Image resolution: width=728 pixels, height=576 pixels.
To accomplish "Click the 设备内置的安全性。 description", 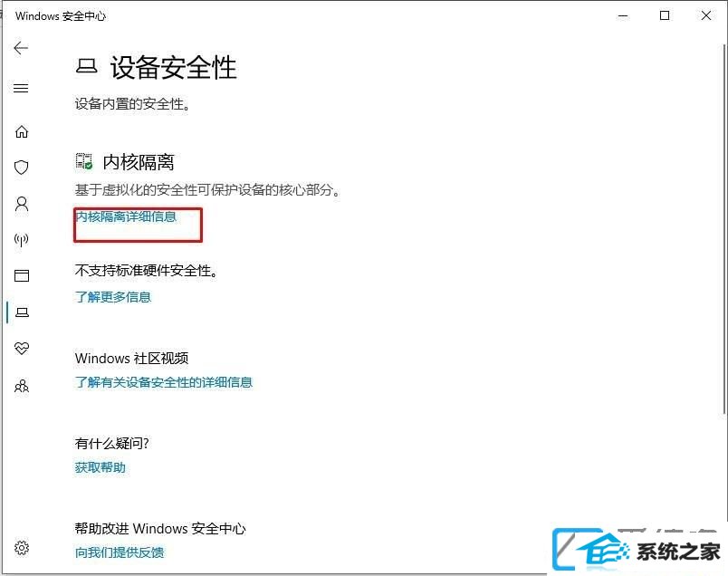I will [132, 104].
